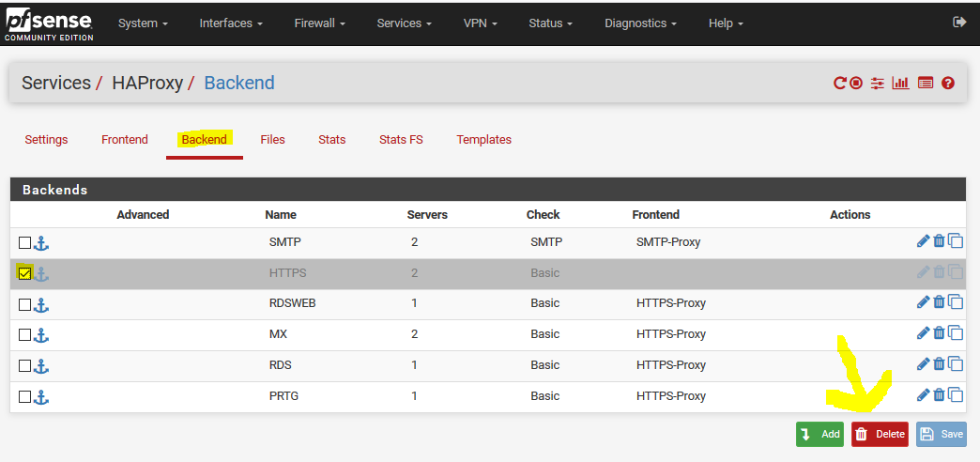Click the PRTG name cell

[283, 395]
